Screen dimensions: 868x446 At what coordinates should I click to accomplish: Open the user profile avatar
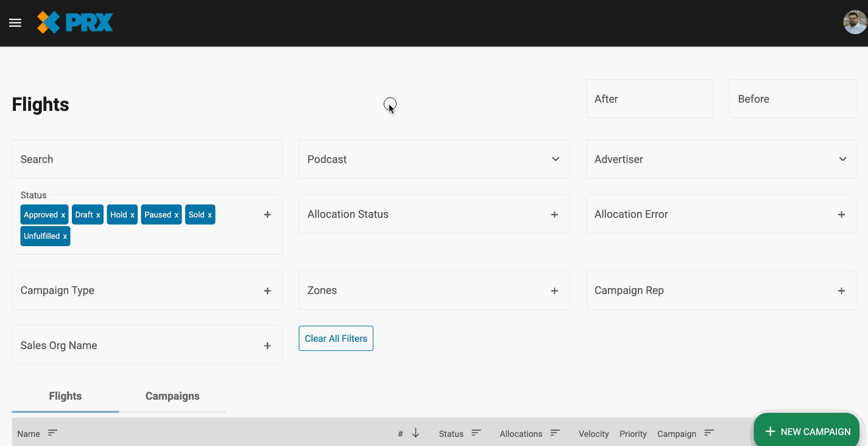[x=855, y=23]
